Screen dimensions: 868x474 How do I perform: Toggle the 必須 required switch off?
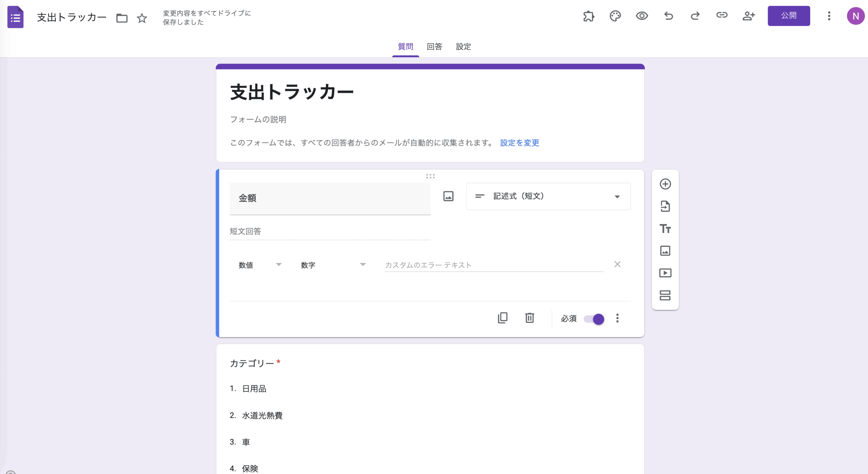point(594,319)
